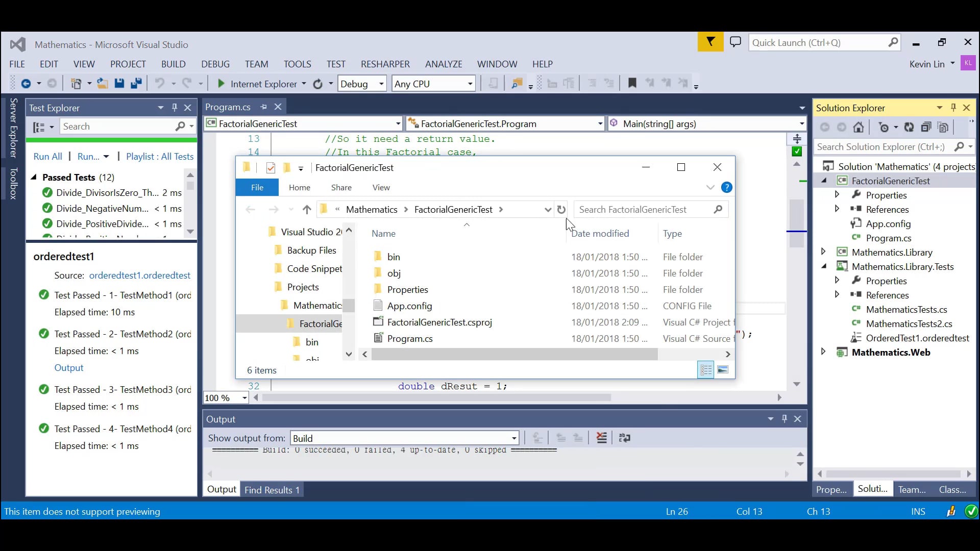Click the Undo icon in the toolbar
This screenshot has height=551, width=980.
tap(160, 83)
